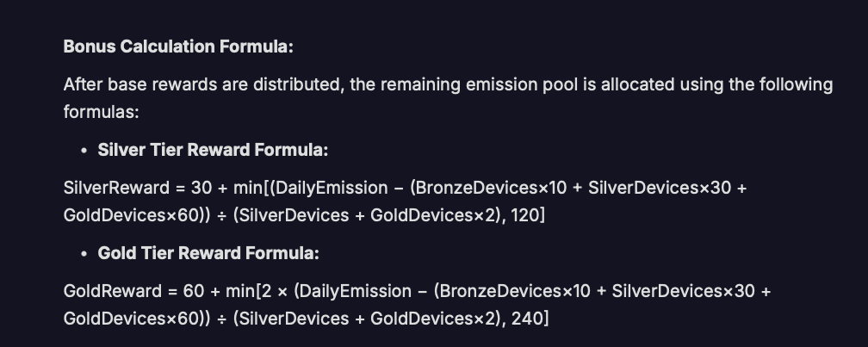The image size is (868, 347).
Task: Click "SilverDevices×30" in the Silver formula
Action: click(660, 189)
